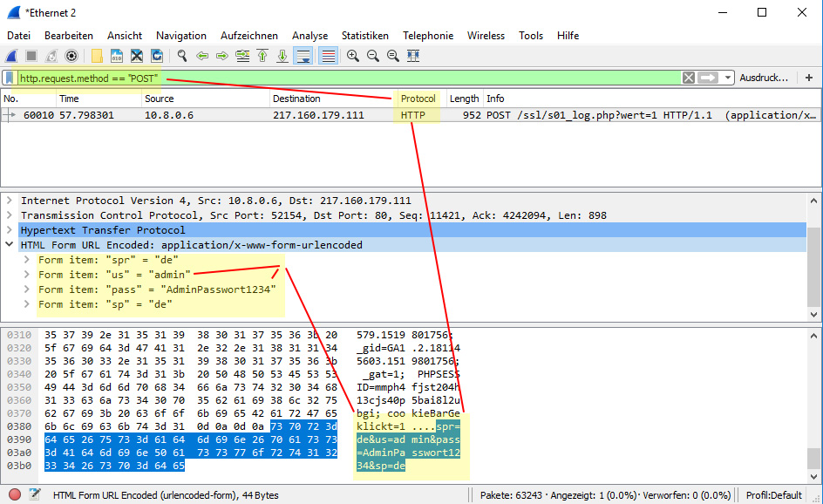Sort packets by No. column
The image size is (823, 504).
pos(29,99)
